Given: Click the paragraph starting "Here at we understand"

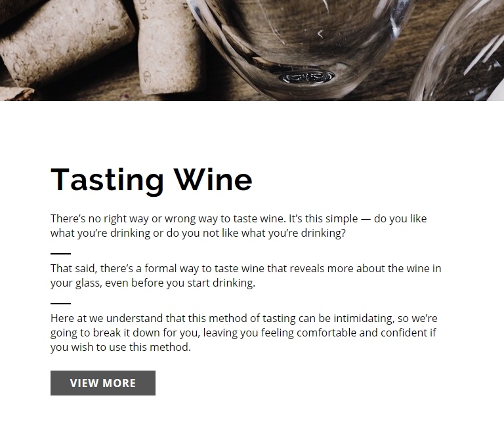Looking at the screenshot, I should 244,333.
